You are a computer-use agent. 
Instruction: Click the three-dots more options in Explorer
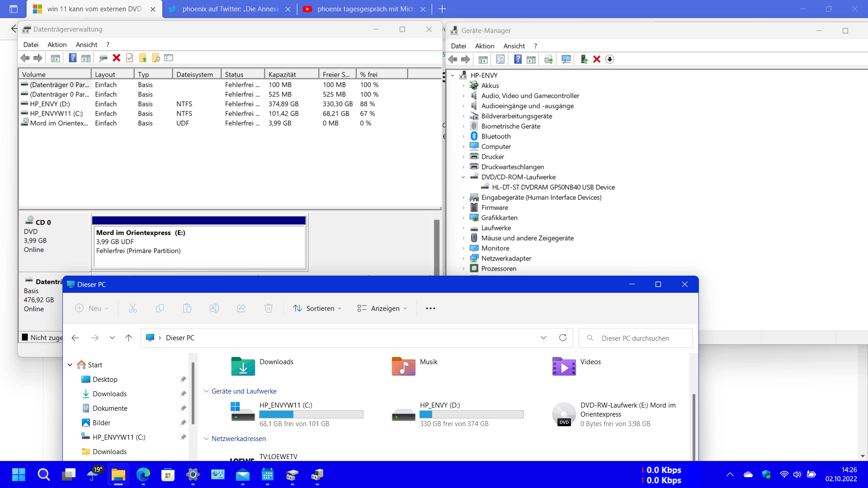point(430,308)
